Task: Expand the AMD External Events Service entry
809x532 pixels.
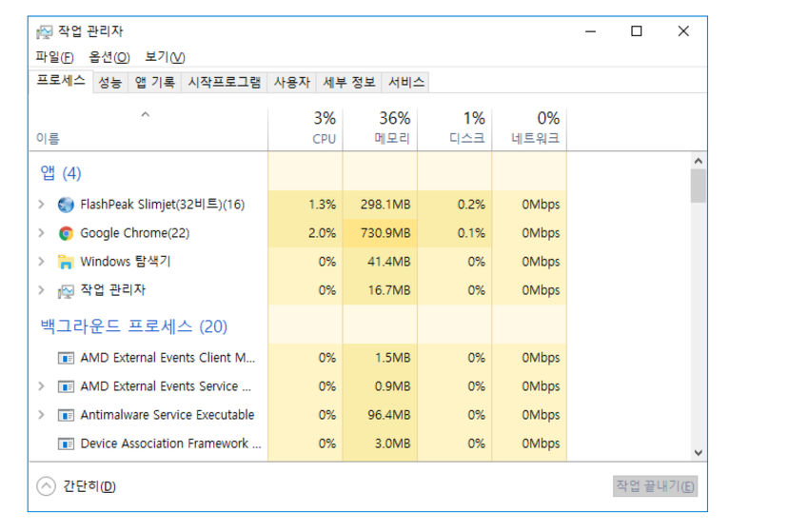Action: pyautogui.click(x=41, y=386)
